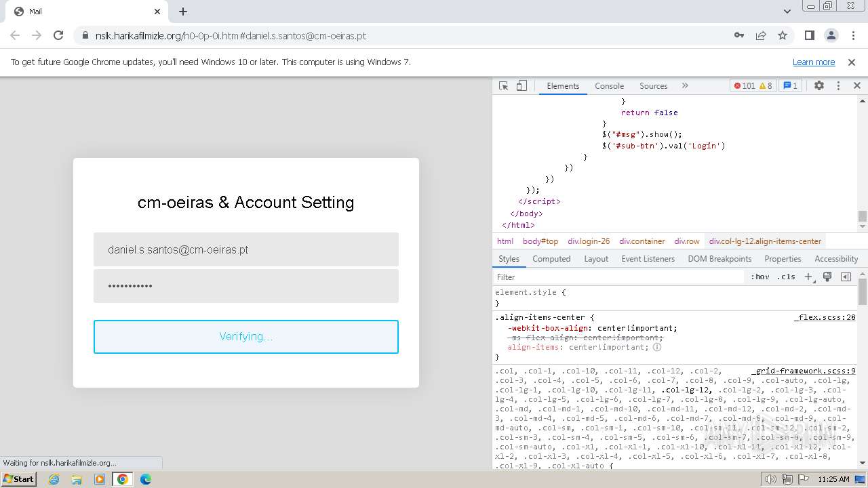Click the 101 errors counter
868x488 pixels.
pos(745,86)
